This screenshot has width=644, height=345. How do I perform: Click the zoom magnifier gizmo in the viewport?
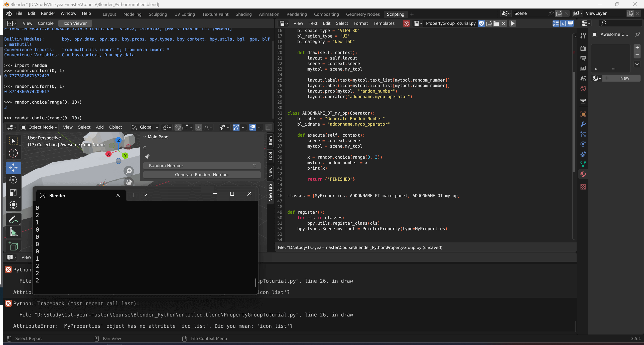129,171
